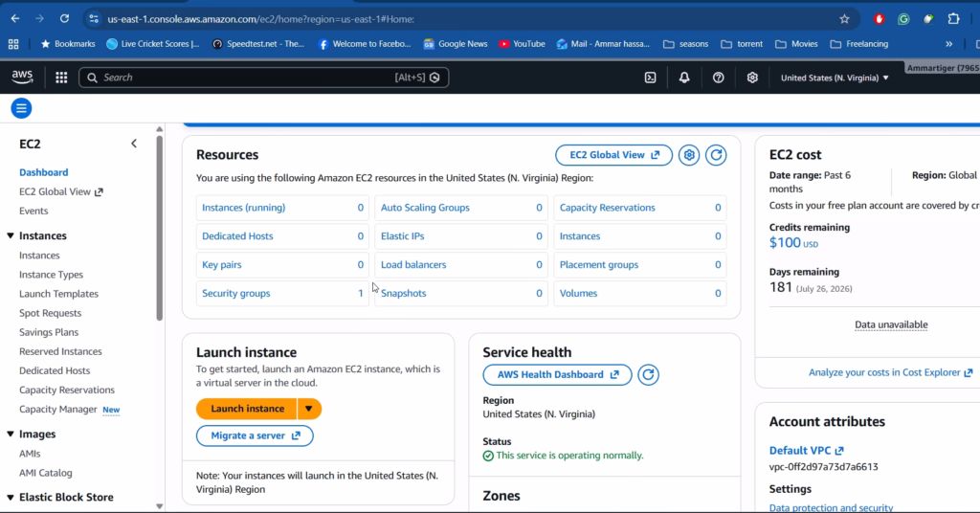Open the AWS help question mark icon
Screen dimensions: 980x513
(x=719, y=78)
